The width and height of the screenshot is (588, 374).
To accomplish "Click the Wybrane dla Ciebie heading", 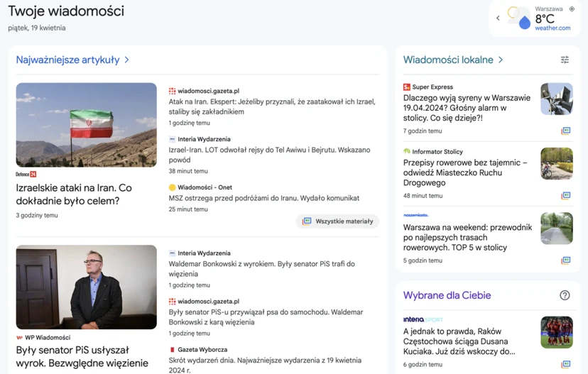I will (x=447, y=295).
